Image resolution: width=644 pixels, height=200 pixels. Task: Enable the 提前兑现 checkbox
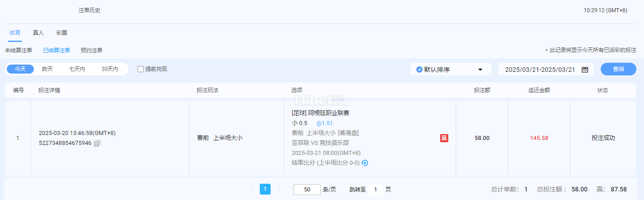(x=141, y=69)
